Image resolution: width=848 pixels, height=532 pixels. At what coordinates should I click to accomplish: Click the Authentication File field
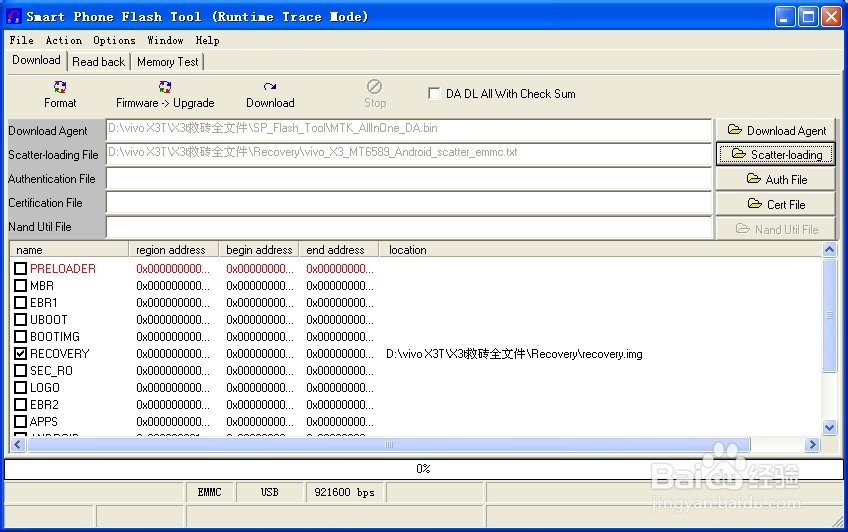(409, 178)
